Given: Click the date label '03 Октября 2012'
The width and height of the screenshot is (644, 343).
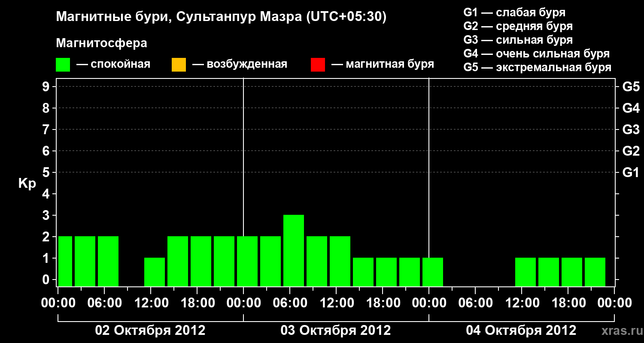Looking at the screenshot, I should click(336, 331).
